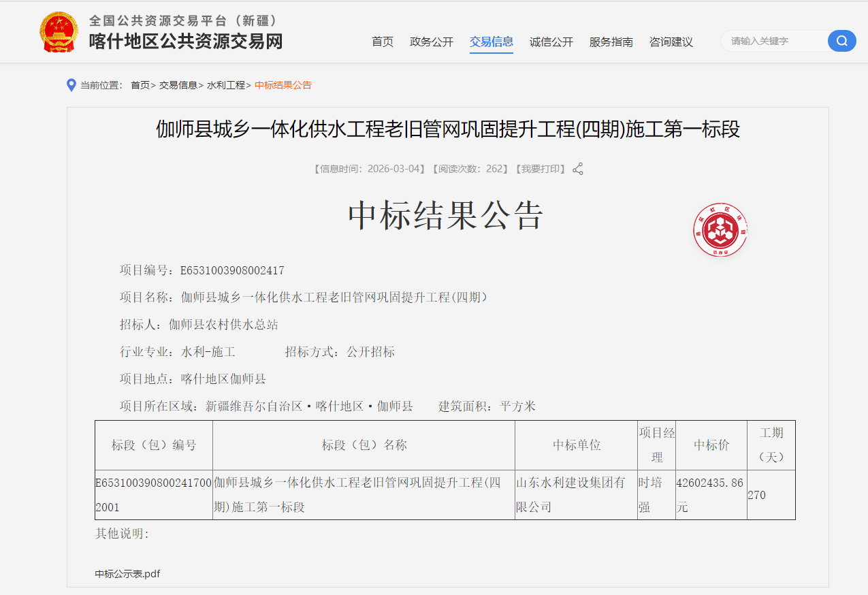Select the winning bidder 山东水利建设集团有限公司 in the table
868x595 pixels.
[x=575, y=494]
